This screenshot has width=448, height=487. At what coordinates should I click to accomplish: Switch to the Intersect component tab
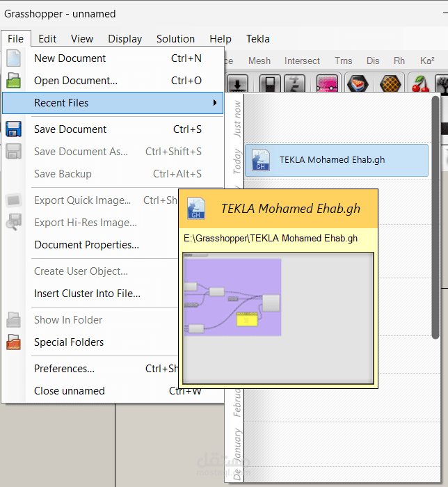click(x=302, y=61)
